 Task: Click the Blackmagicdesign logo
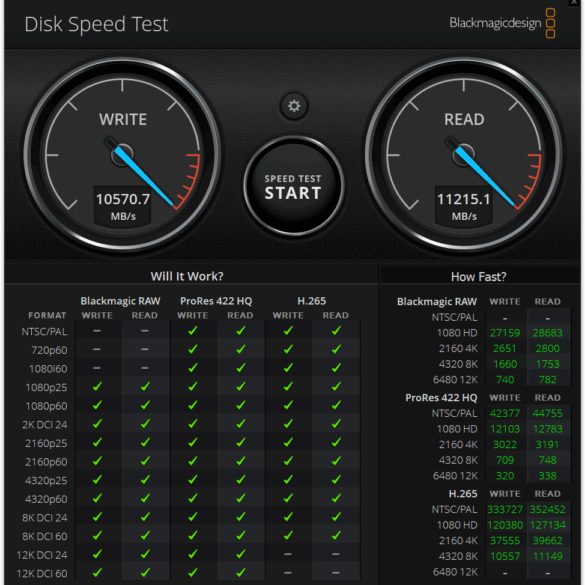tap(502, 23)
